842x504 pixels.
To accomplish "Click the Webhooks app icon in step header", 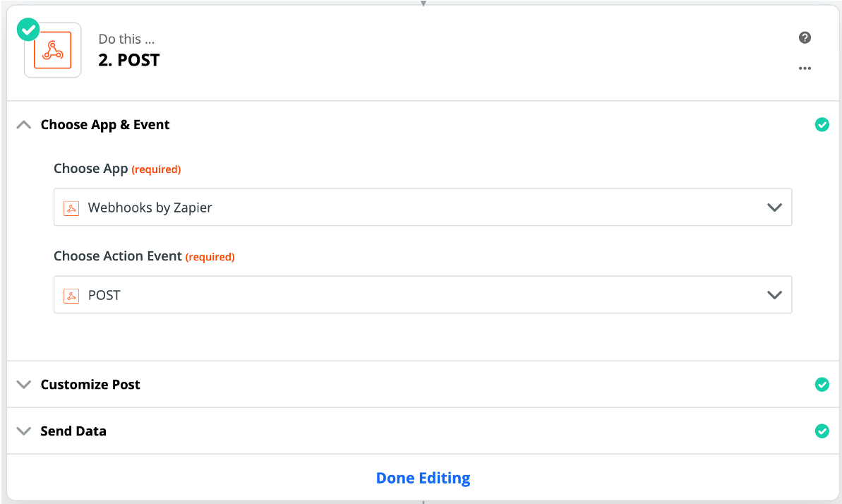I will click(x=53, y=50).
